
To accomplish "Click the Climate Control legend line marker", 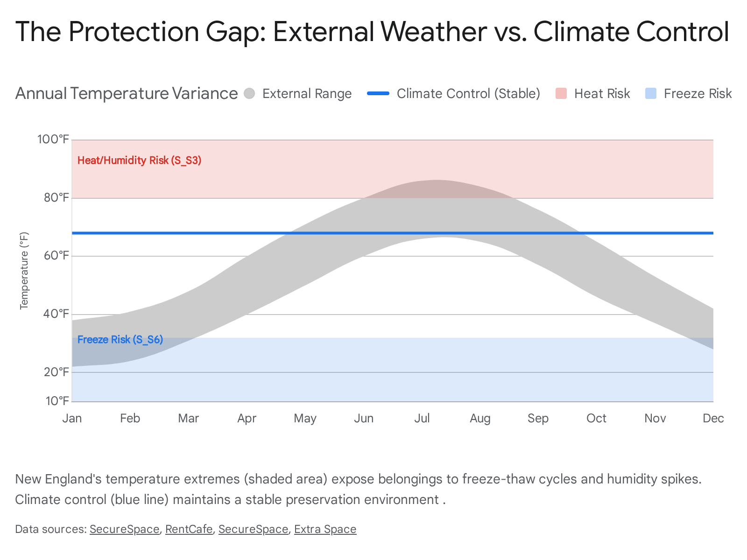I will [x=378, y=94].
